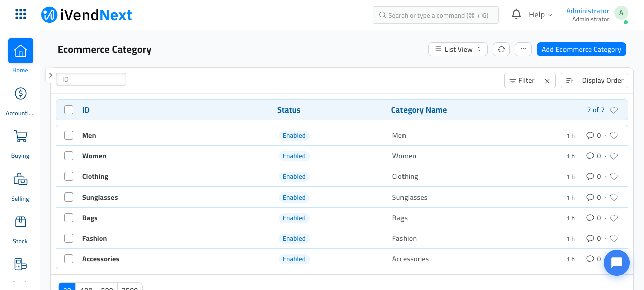Image resolution: width=644 pixels, height=290 pixels.
Task: Click the iVendNext logo
Action: (x=87, y=15)
